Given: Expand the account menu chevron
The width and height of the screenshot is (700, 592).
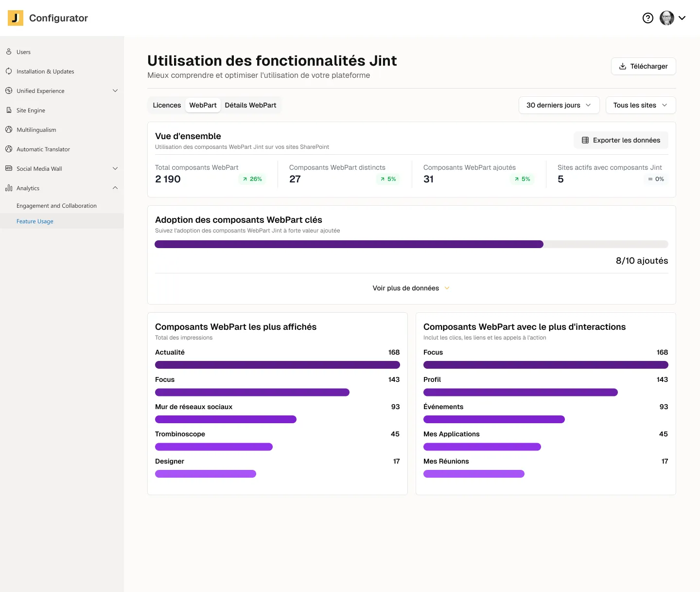Looking at the screenshot, I should 682,18.
